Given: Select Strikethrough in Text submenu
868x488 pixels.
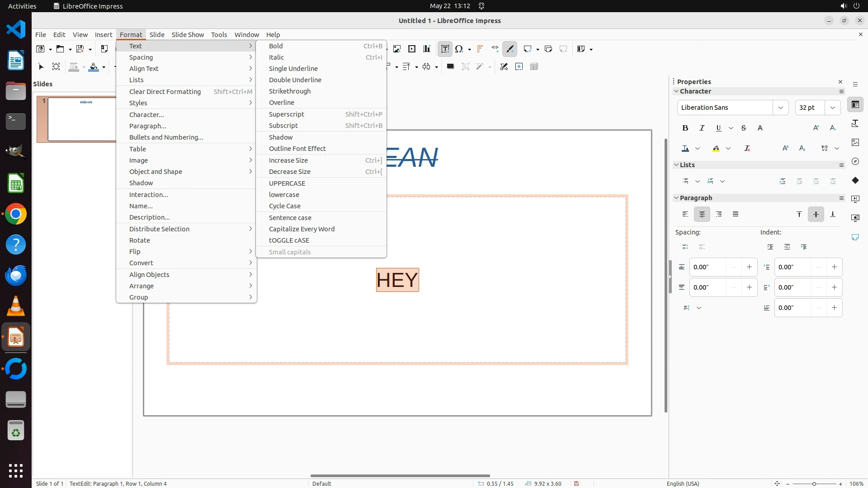Looking at the screenshot, I should pos(290,91).
